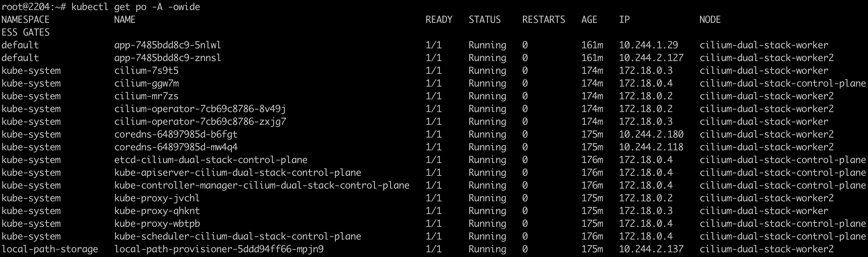Click the NAMESPACE column header
Image resolution: width=868 pixels, height=257 pixels.
click(26, 19)
